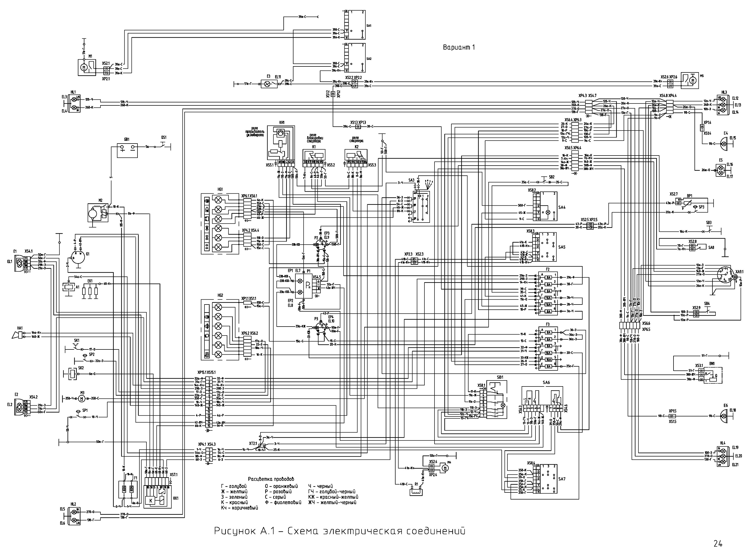The image size is (756, 548).
Task: Click legend entry 'Кч – коричневый'
Action: [239, 508]
